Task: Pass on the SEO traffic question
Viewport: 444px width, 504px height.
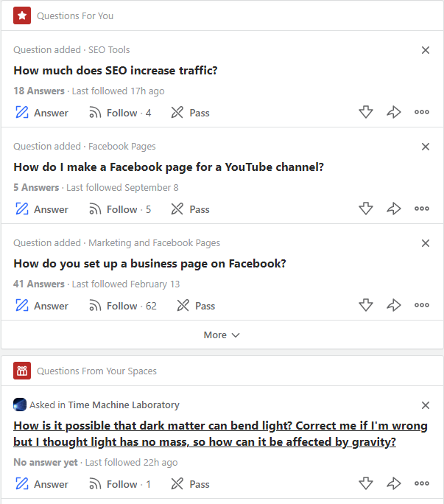Action: tap(190, 113)
